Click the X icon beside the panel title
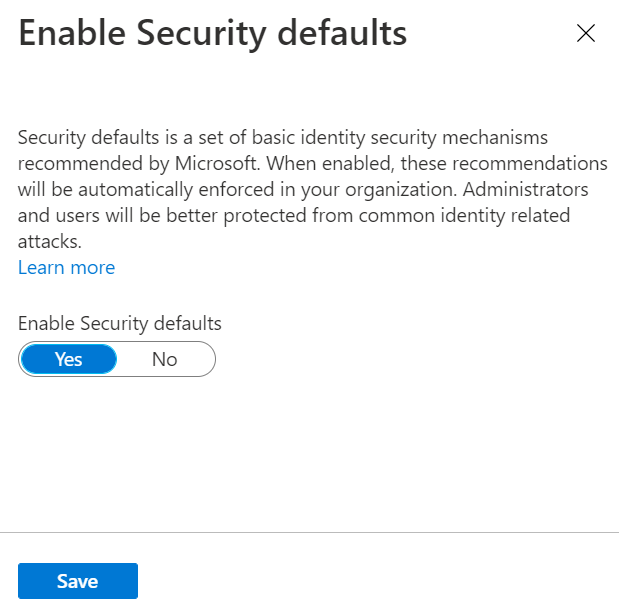Screen dimensions: 619x614 pyautogui.click(x=586, y=33)
